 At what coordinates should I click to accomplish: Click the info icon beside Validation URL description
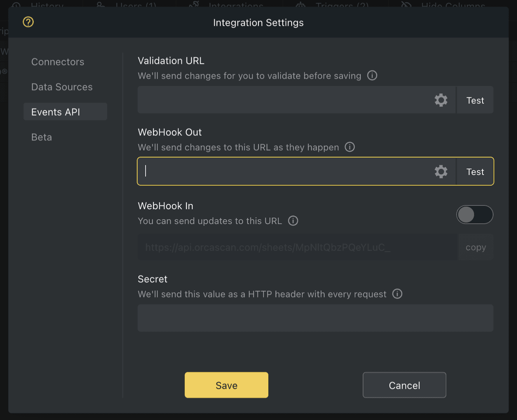tap(372, 75)
